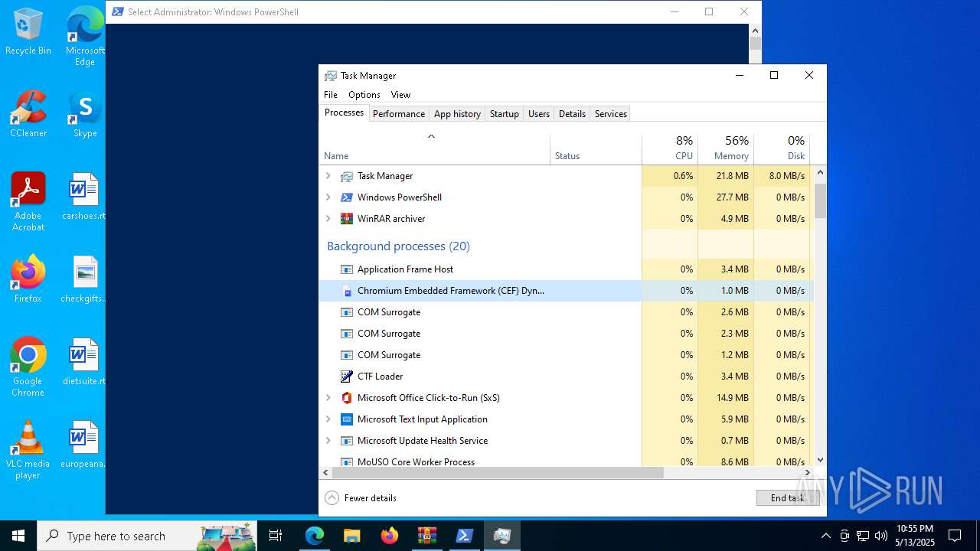Sort processes by Disk column
The image size is (980, 551).
[782, 148]
